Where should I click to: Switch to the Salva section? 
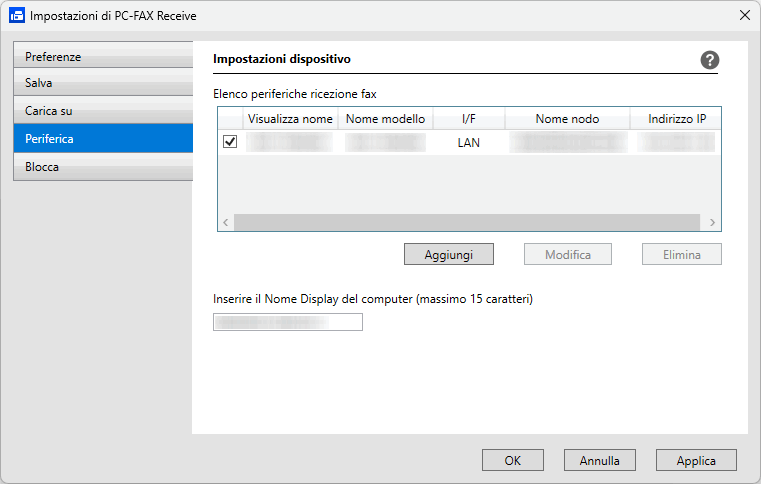pyautogui.click(x=103, y=83)
